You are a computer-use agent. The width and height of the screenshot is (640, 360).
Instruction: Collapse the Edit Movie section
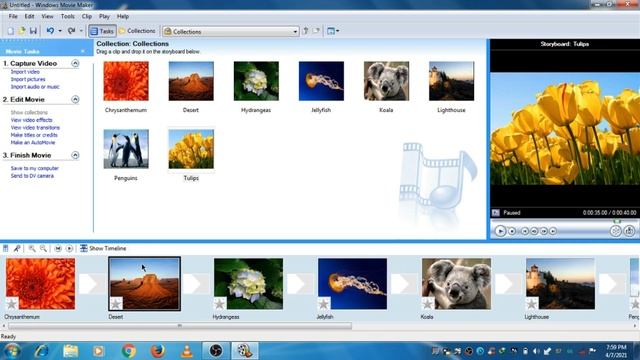(75, 99)
